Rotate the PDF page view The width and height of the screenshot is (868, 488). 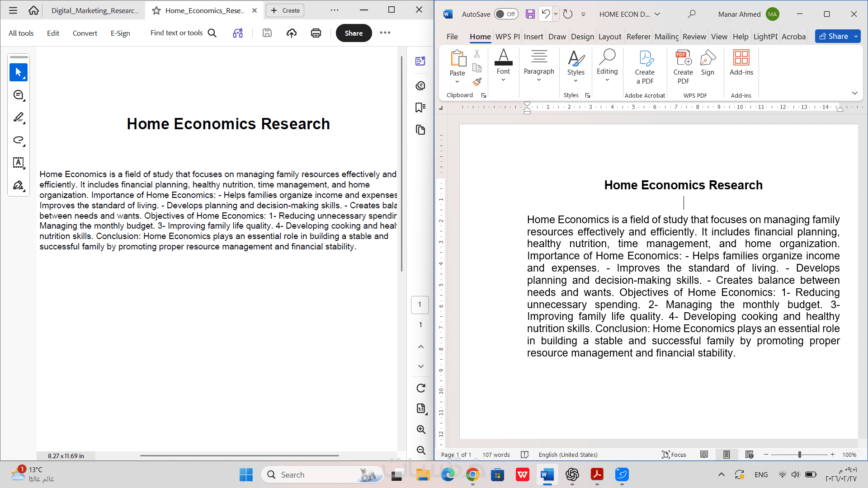coord(421,388)
